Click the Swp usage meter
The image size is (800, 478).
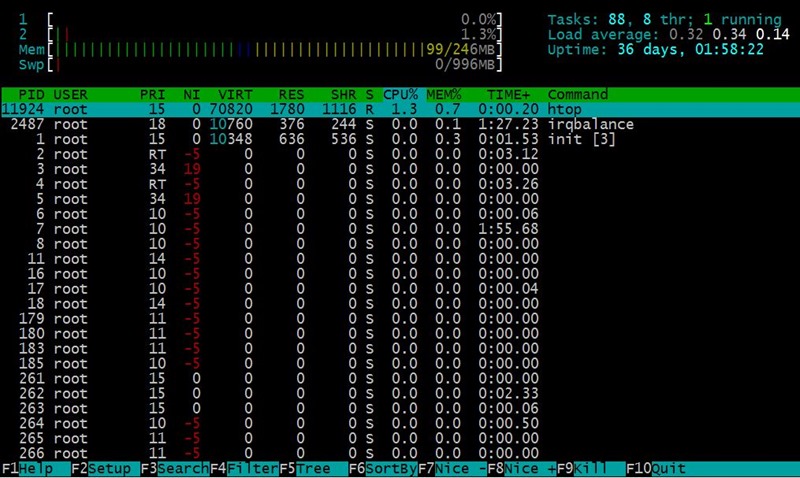tap(261, 64)
